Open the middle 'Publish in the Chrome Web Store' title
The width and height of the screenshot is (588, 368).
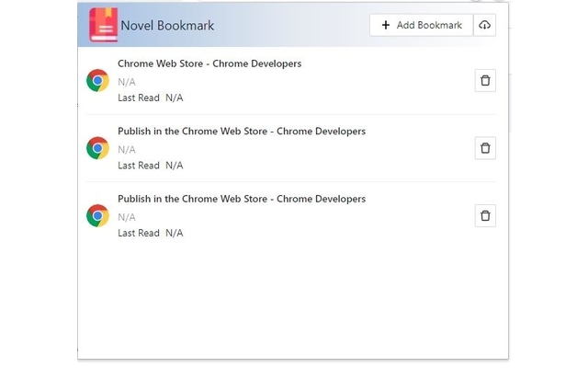pyautogui.click(x=242, y=131)
